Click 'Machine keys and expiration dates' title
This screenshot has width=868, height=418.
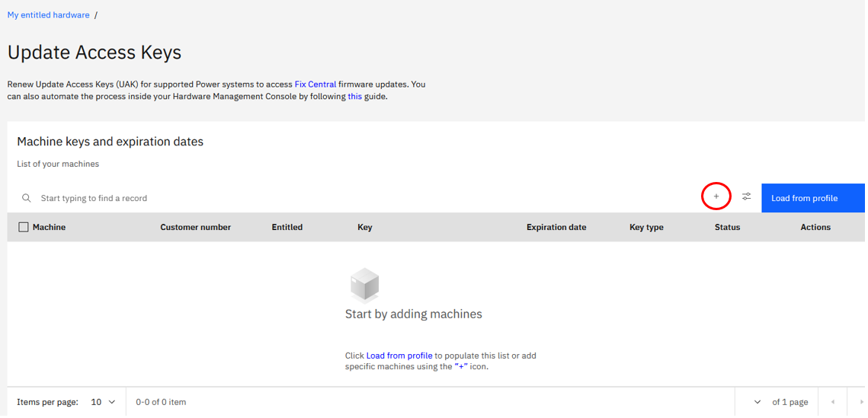111,142
